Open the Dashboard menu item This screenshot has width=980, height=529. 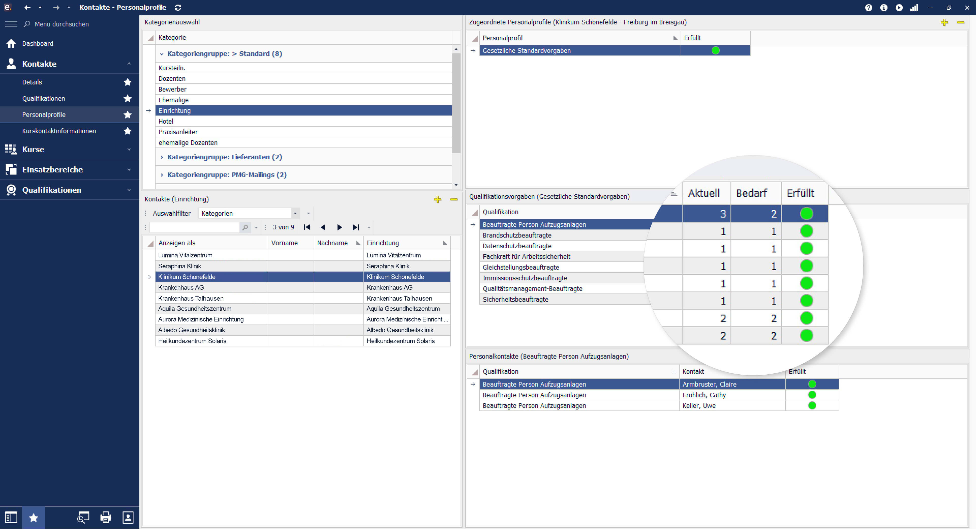(38, 43)
